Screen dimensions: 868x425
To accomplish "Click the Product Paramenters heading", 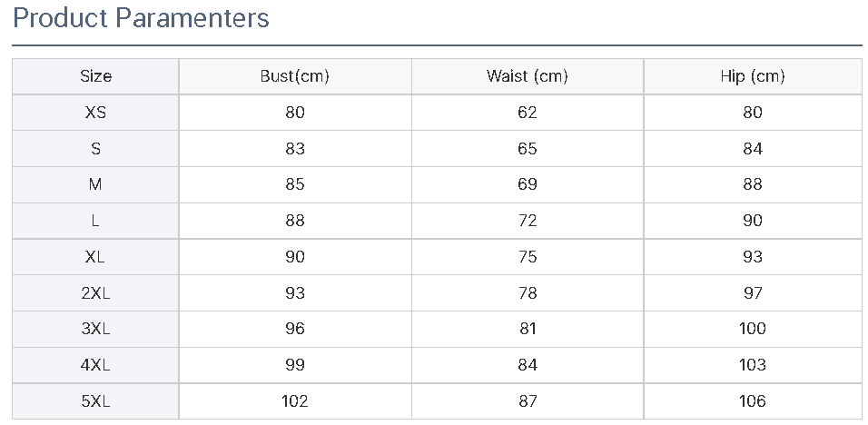I will 141,18.
